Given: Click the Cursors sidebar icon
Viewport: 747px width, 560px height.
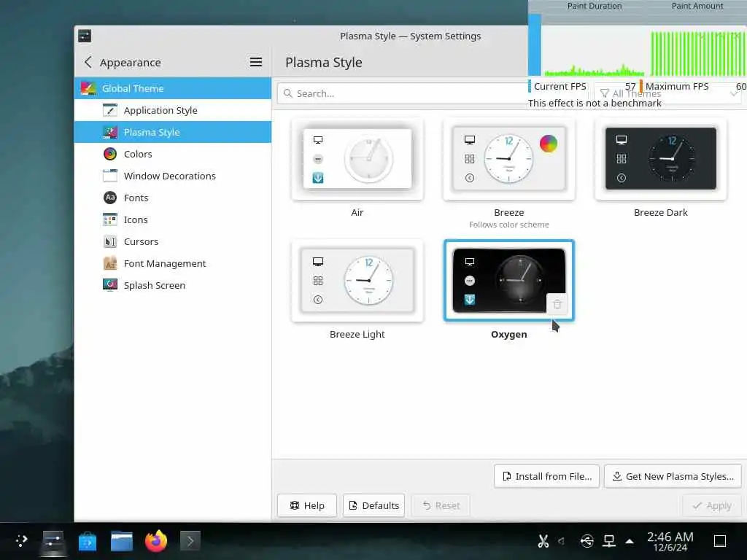Looking at the screenshot, I should point(110,242).
